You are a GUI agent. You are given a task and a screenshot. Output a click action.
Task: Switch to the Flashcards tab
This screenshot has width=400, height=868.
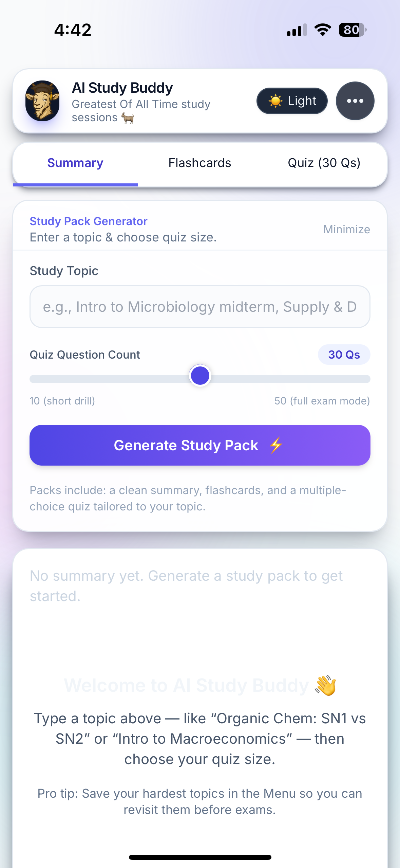199,163
